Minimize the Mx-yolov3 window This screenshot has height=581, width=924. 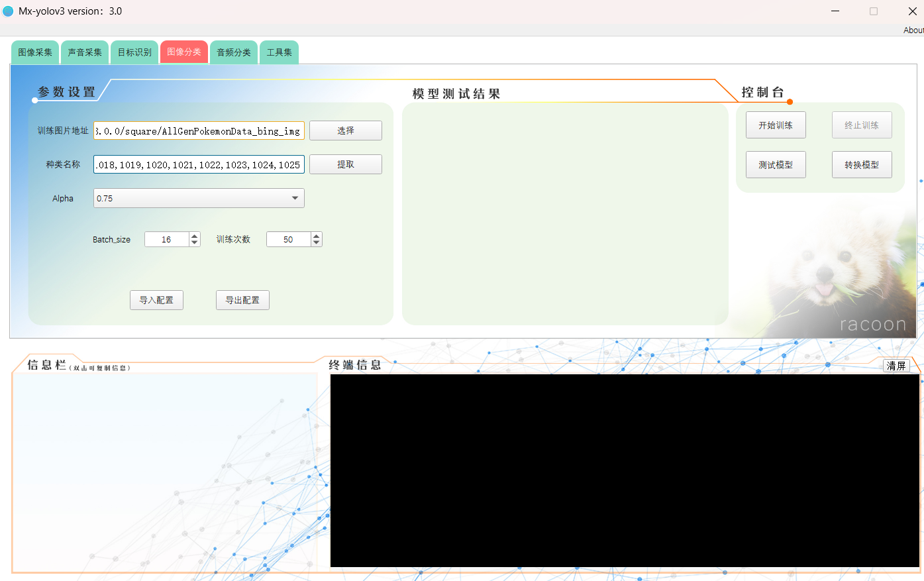pyautogui.click(x=835, y=11)
